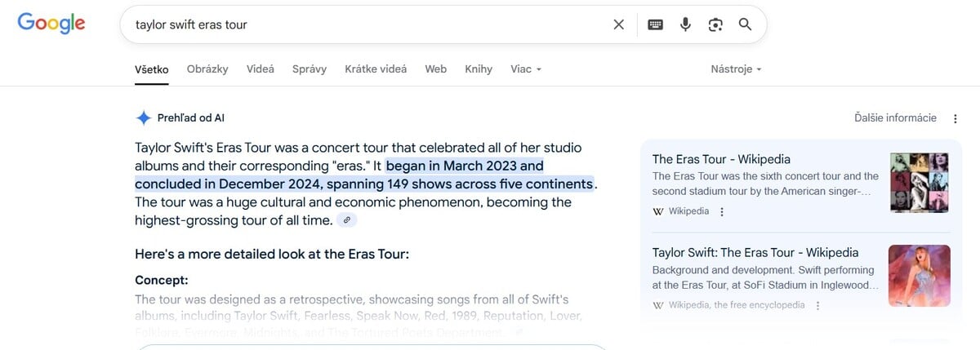Open the AI overview three-dot menu

point(955,118)
